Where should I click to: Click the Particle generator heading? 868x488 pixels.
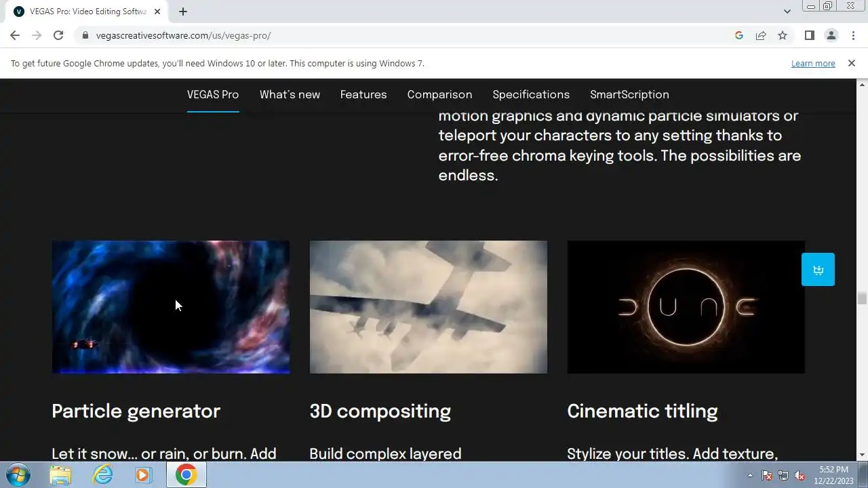[x=136, y=411]
